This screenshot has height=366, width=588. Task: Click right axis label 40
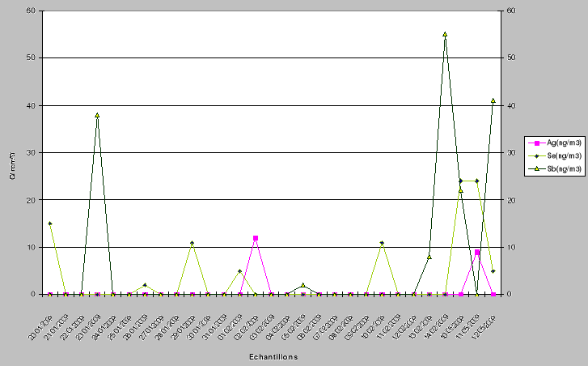click(511, 105)
